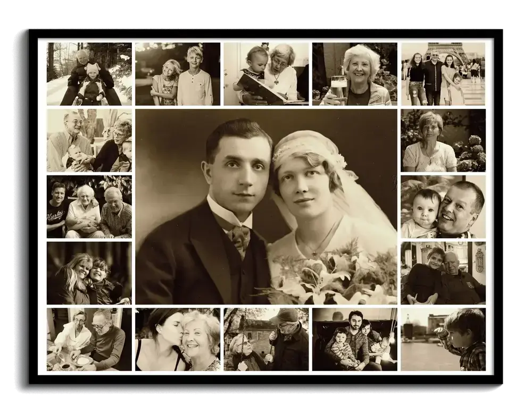The image size is (532, 413).
Task: Open the boy hugging grandfather on bench photo
Action: [443, 273]
